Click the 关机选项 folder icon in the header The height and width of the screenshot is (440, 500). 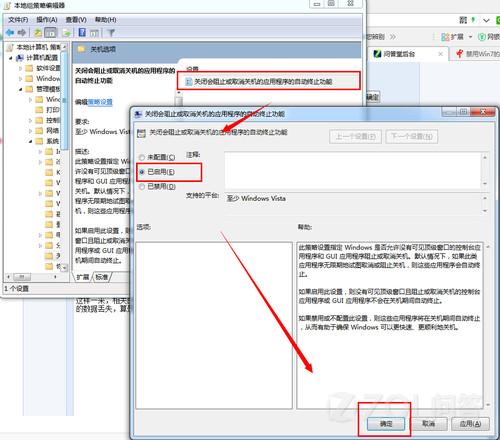[x=82, y=49]
